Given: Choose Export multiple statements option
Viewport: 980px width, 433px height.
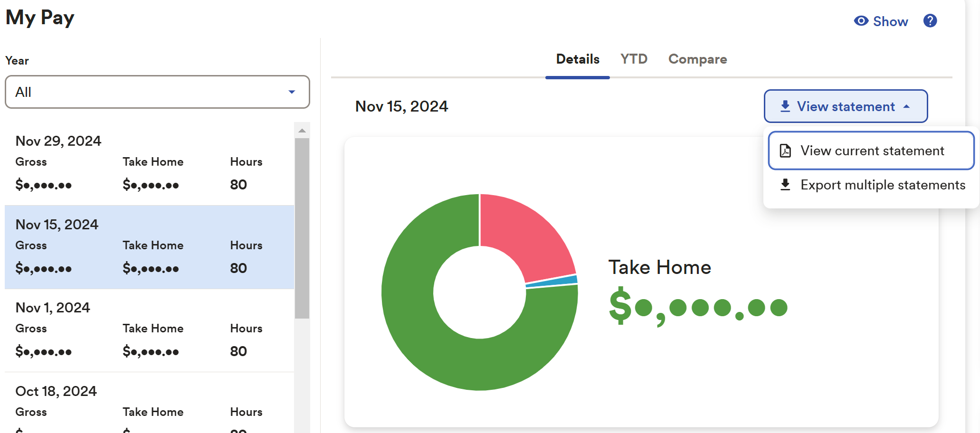Looking at the screenshot, I should click(883, 185).
